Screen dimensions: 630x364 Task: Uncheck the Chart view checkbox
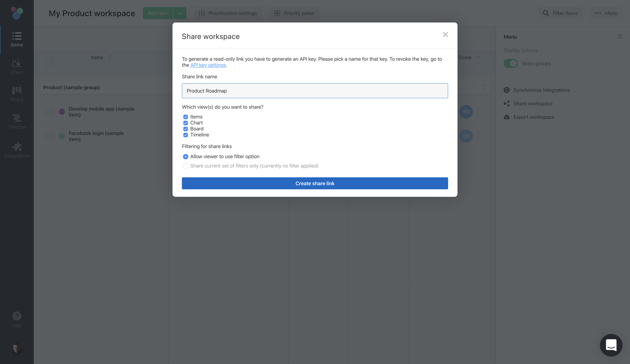click(x=185, y=123)
